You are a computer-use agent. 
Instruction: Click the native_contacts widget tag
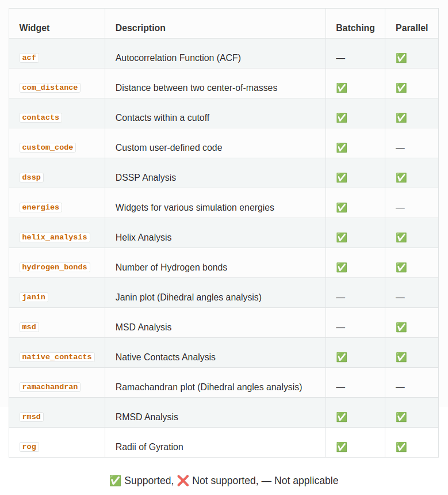tap(57, 357)
